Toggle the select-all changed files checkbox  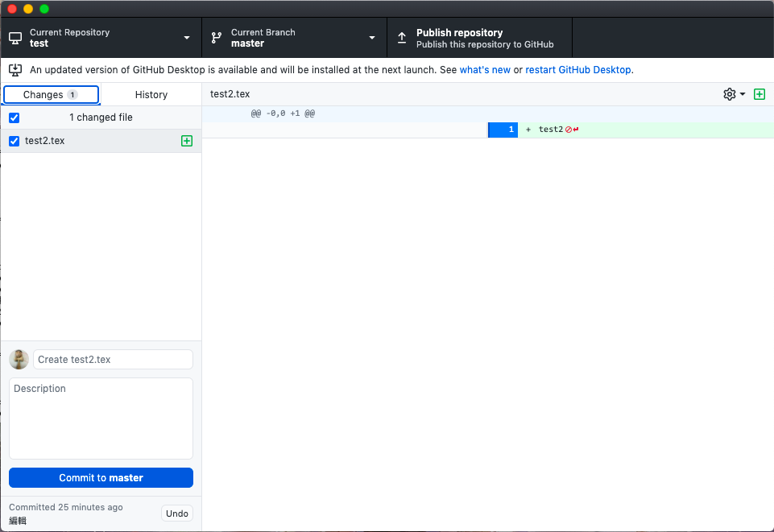pos(14,118)
